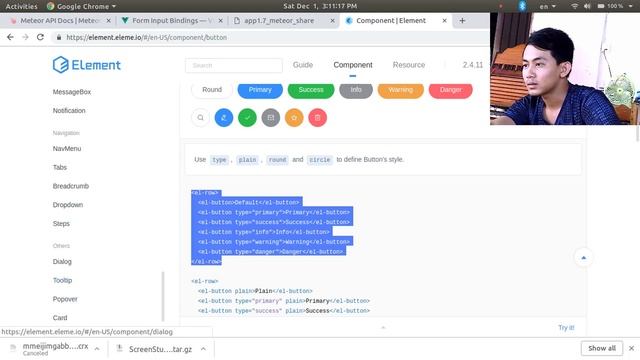Viewport: 640px width, 360px height.
Task: Open options for ScreenStu tar.gz download
Action: point(203,349)
